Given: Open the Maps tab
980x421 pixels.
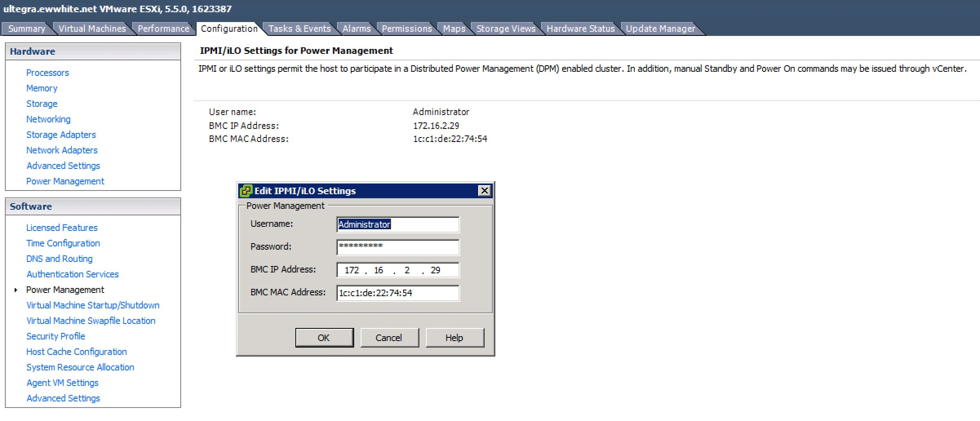Looking at the screenshot, I should (x=454, y=29).
